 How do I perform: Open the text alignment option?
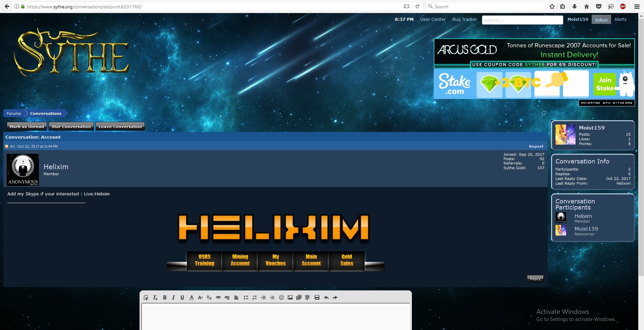[x=236, y=297]
